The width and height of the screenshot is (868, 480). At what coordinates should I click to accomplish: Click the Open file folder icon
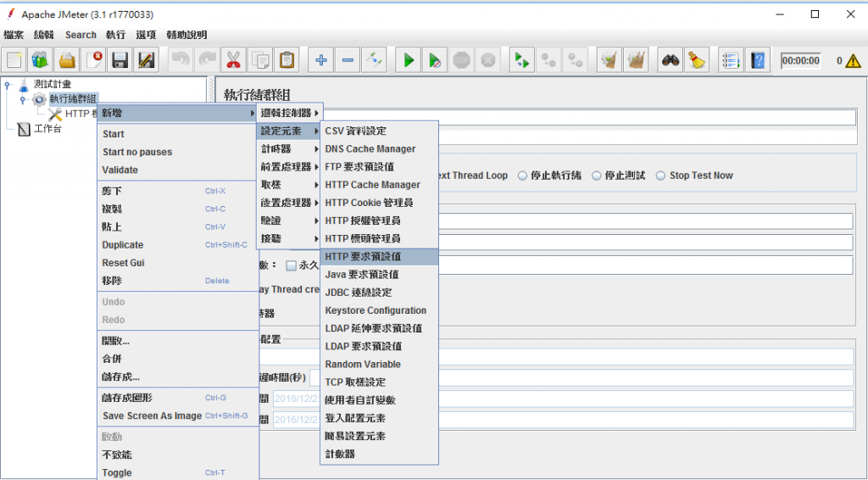(x=67, y=60)
